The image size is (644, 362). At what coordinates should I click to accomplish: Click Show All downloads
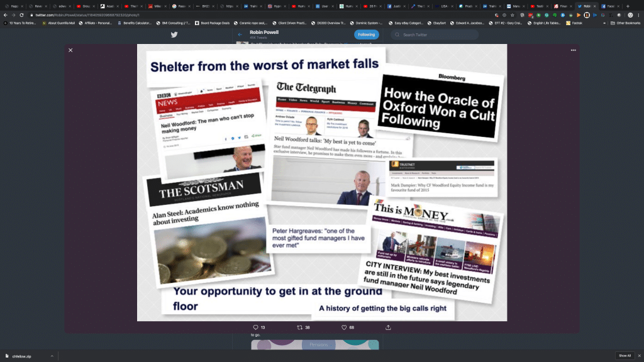coord(625,356)
